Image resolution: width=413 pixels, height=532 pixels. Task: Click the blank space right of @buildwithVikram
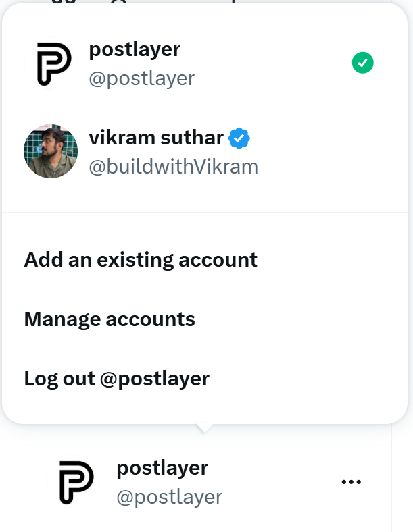tap(324, 166)
